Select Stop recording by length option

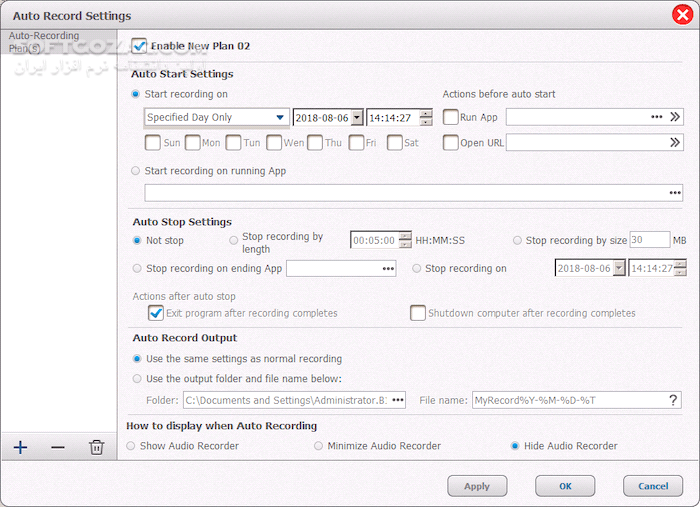point(234,241)
